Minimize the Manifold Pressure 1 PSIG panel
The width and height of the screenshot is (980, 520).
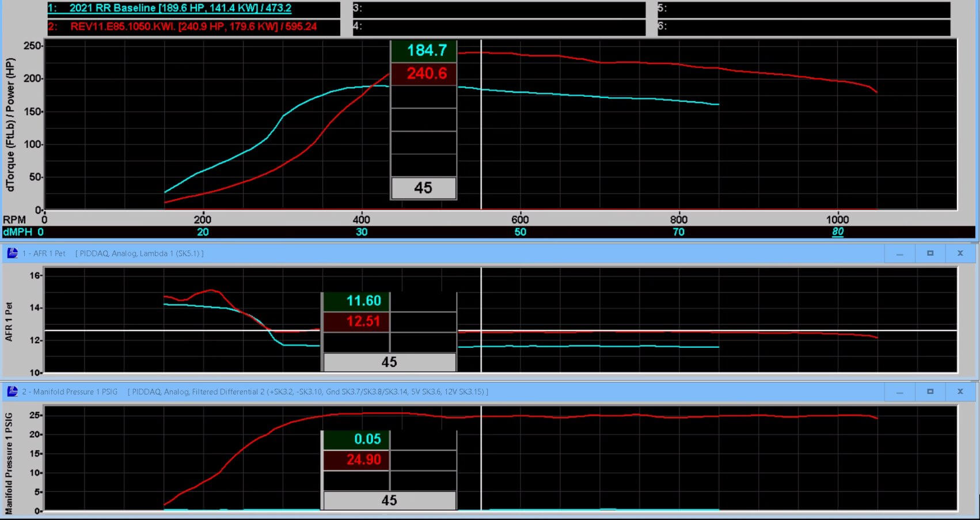click(899, 392)
